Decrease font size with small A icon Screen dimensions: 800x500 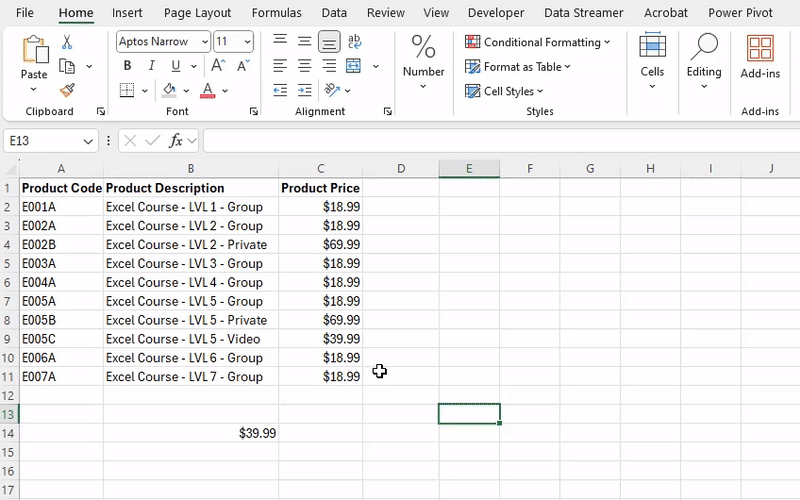pyautogui.click(x=243, y=65)
